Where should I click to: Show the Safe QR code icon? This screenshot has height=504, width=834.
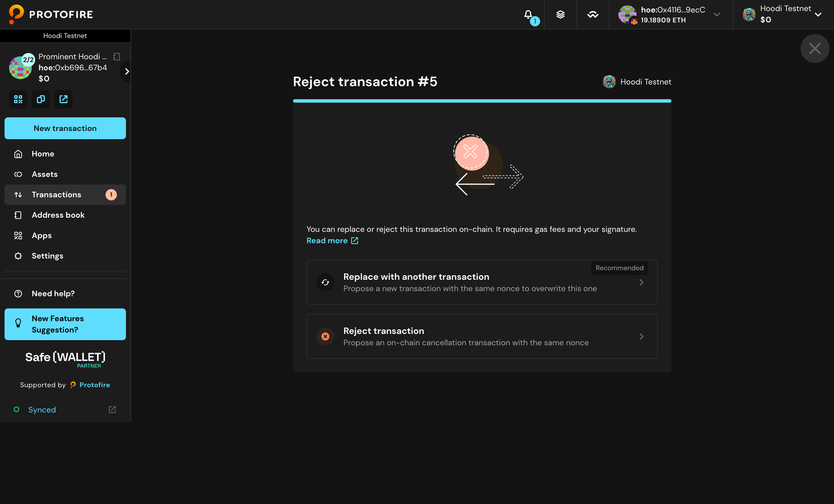coord(18,99)
